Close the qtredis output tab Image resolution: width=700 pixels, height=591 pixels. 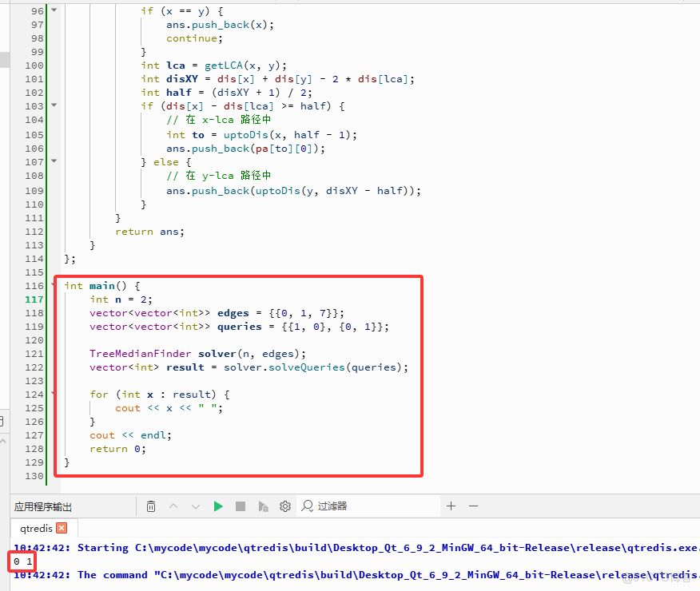click(62, 528)
